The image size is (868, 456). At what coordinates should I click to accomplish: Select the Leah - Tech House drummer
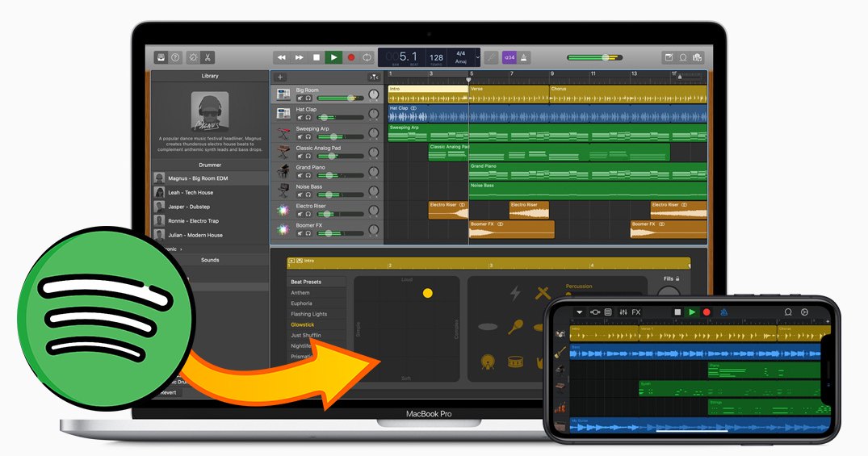[x=211, y=193]
